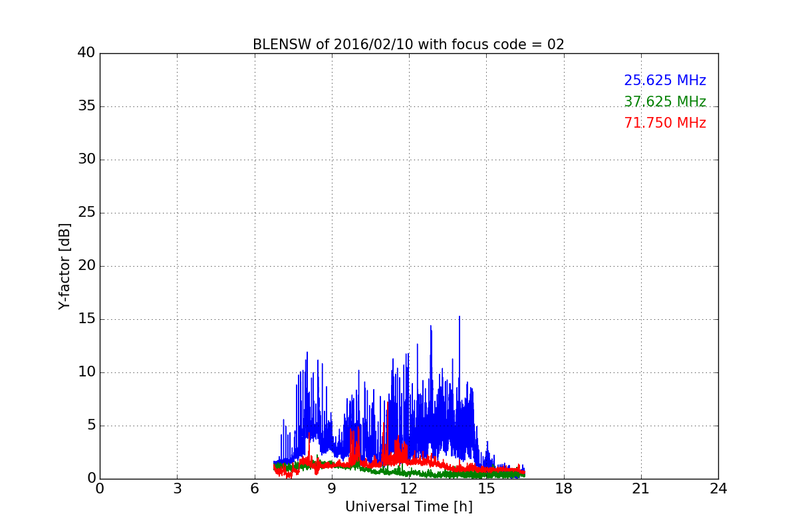Screen dimensions: 798x532
Task: Click the x-axis tick label '24'
Action: (718, 489)
